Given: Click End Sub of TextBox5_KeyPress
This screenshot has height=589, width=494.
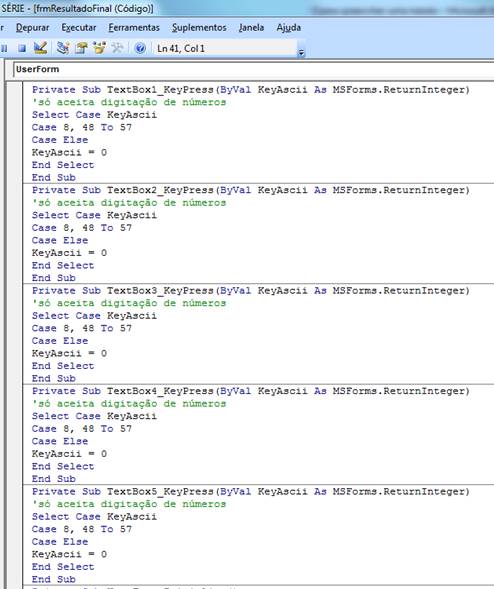Looking at the screenshot, I should [x=54, y=580].
